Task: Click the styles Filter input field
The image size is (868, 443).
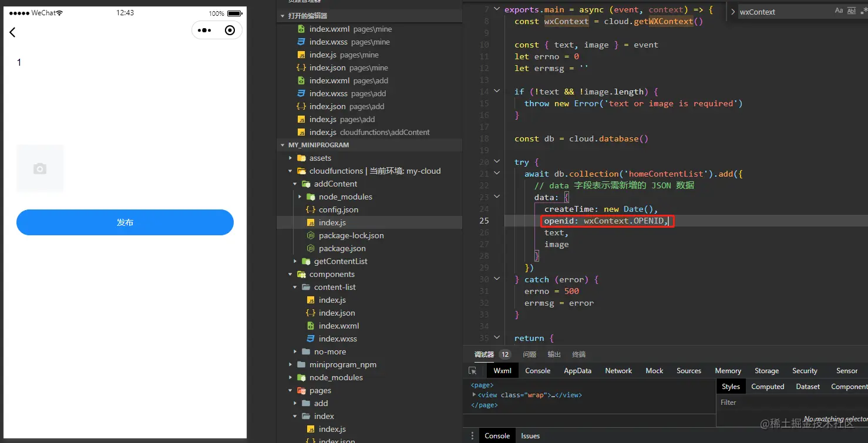Action: point(792,403)
